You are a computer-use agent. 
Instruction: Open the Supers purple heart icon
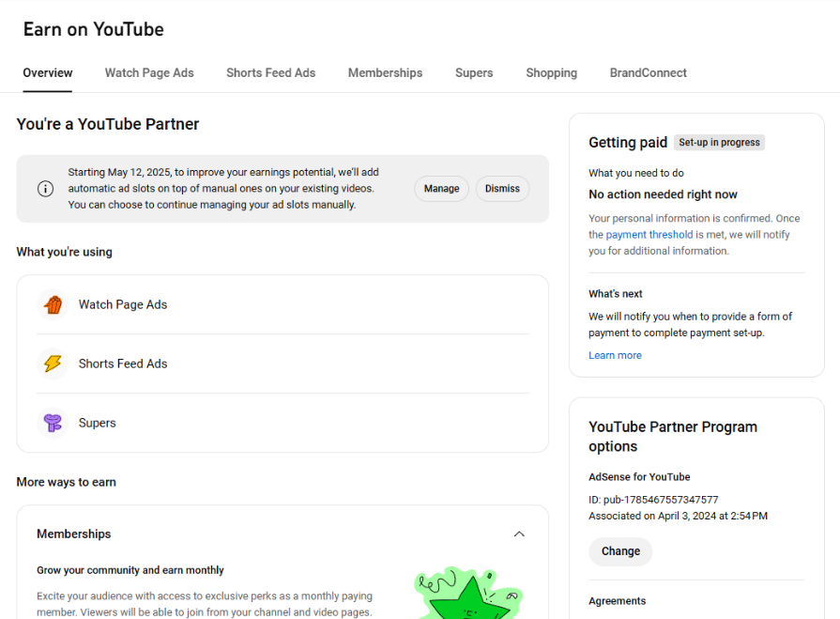[53, 423]
